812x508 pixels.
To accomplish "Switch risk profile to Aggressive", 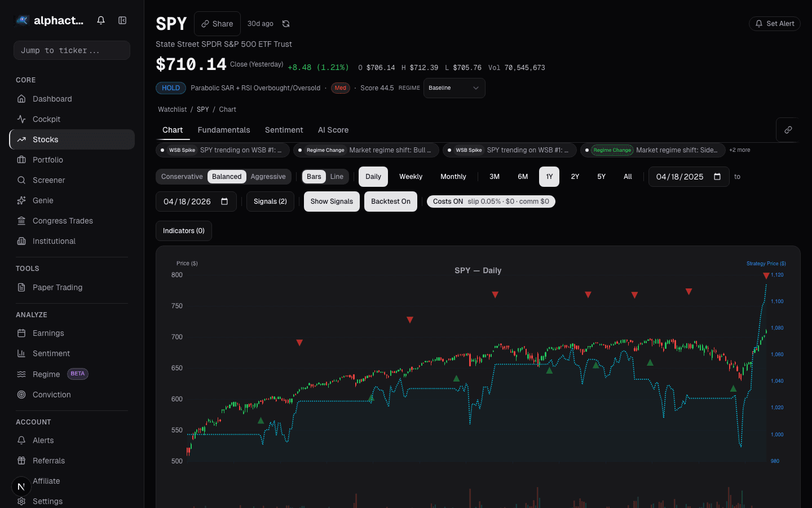I will click(x=268, y=176).
